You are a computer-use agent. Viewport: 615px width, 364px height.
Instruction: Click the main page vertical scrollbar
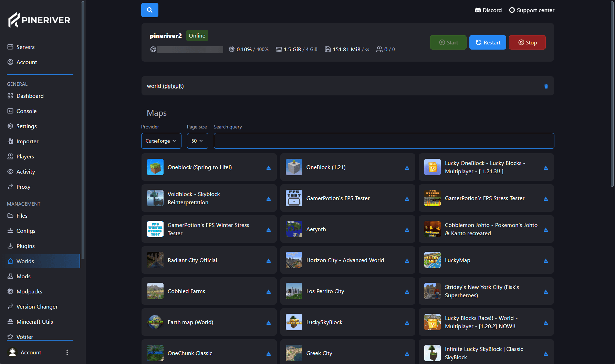coord(612,94)
